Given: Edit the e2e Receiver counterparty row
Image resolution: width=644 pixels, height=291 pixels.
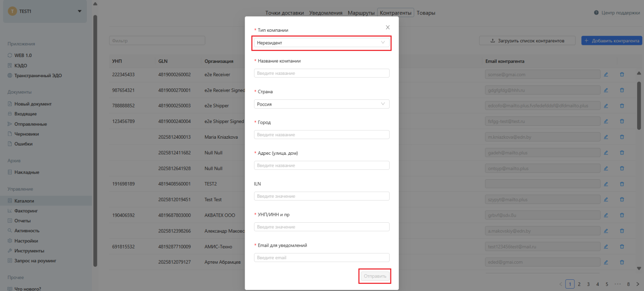Looking at the screenshot, I should click(606, 74).
